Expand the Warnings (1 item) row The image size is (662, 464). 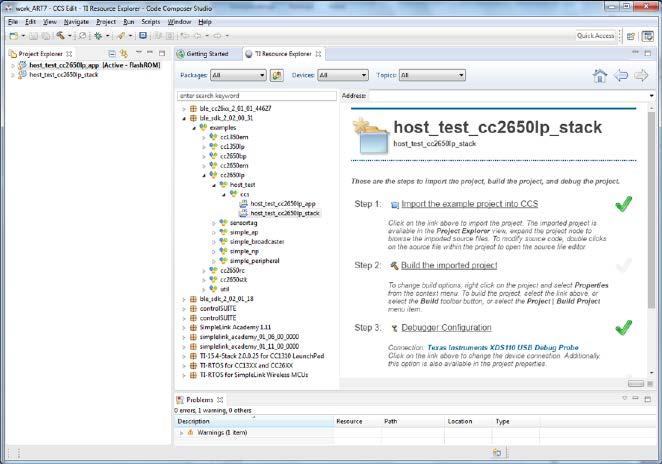pos(182,433)
